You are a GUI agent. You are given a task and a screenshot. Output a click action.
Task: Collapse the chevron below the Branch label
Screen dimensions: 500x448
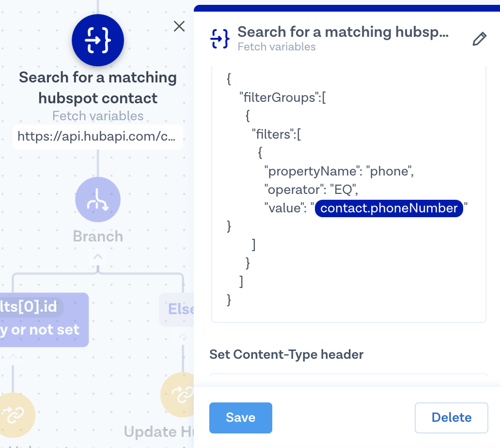coord(98,256)
